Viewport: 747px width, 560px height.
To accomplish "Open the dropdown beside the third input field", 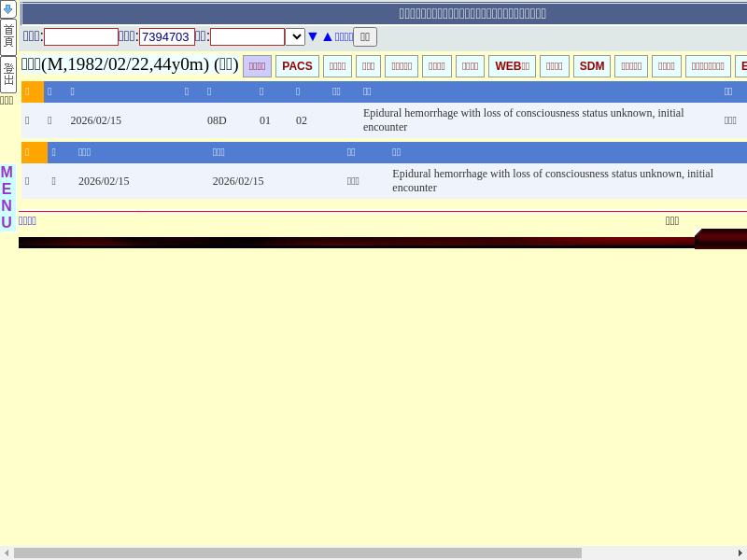I will [295, 36].
